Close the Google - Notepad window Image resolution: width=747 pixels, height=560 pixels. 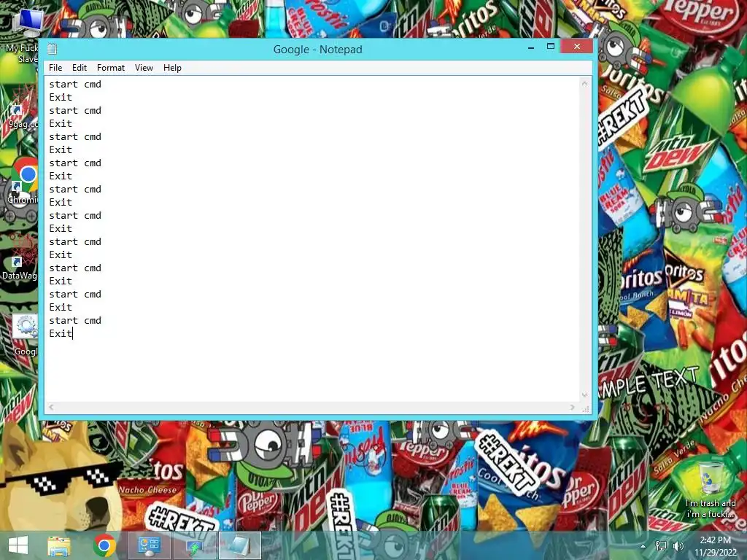pos(577,46)
